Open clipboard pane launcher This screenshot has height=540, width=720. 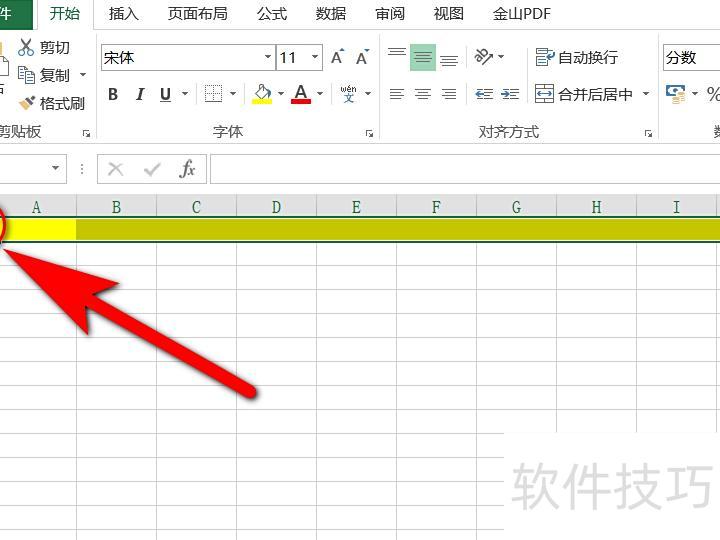[86, 134]
